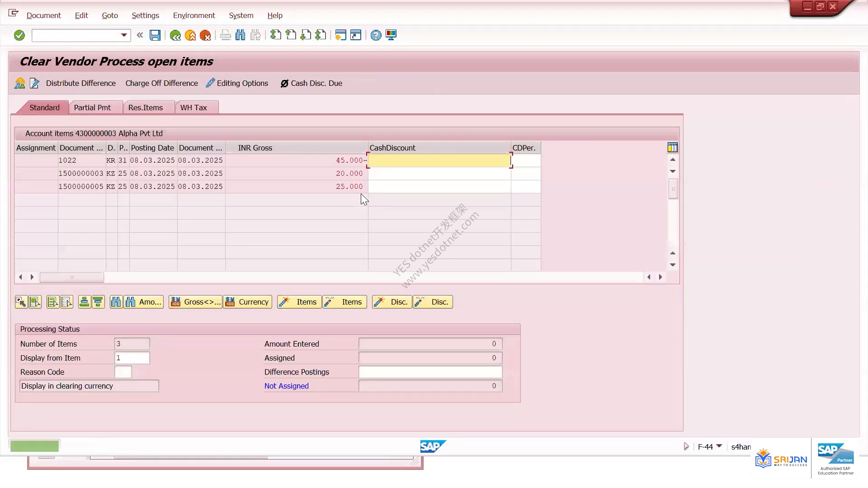The width and height of the screenshot is (868, 488).
Task: Click the Charge Off Difference button
Action: [161, 83]
